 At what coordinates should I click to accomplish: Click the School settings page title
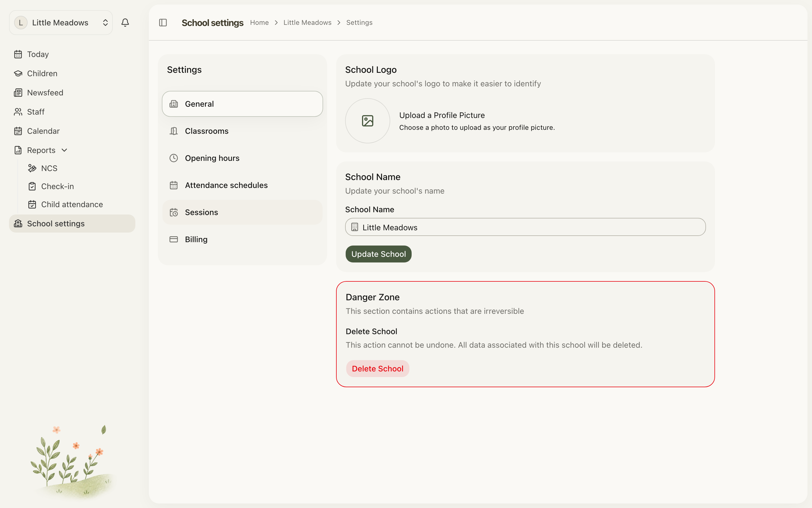click(x=212, y=23)
